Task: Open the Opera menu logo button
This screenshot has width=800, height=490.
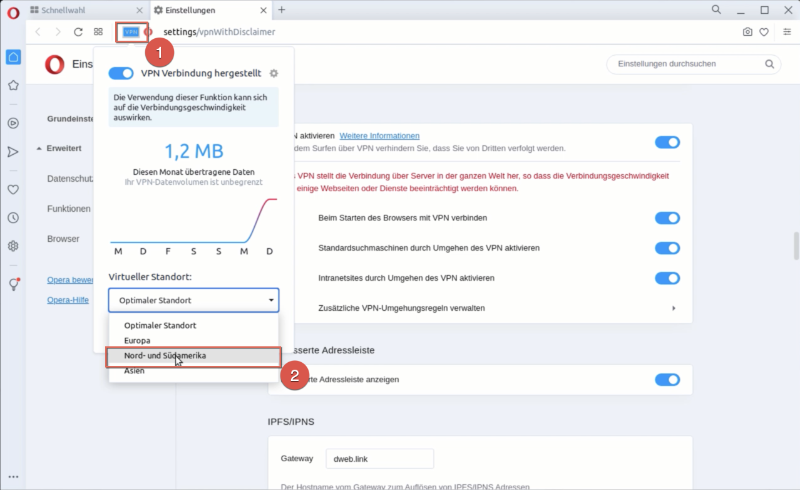Action: (x=13, y=12)
